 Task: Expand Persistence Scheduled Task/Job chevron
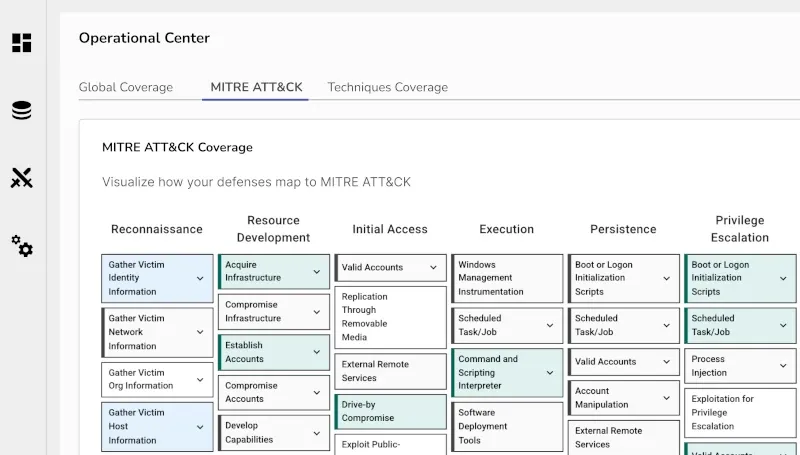point(666,325)
